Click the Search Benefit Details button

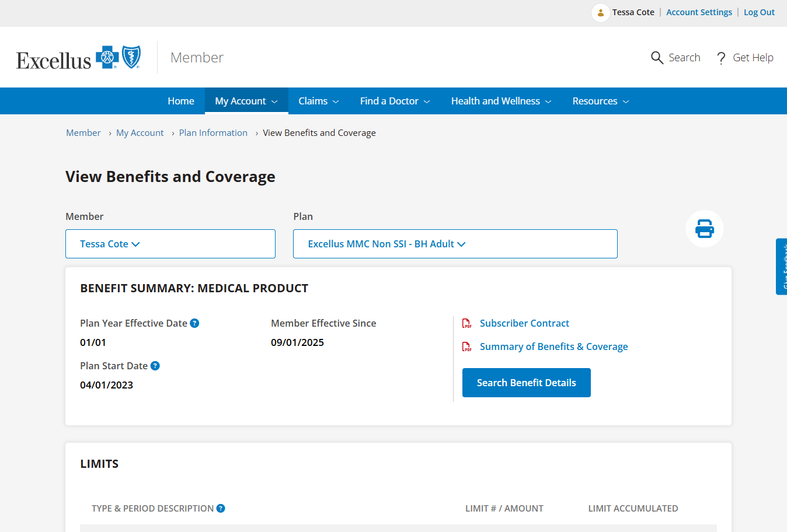click(x=527, y=383)
